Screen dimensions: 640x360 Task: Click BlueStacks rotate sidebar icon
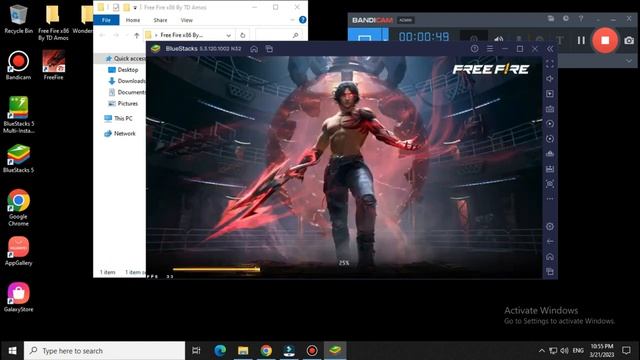[x=550, y=139]
